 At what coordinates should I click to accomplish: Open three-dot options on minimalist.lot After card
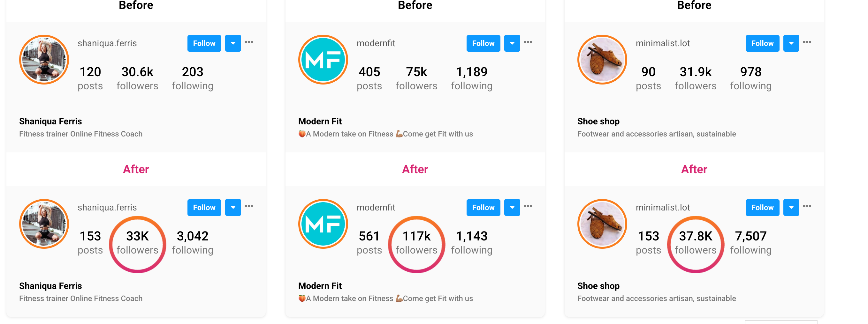(x=807, y=206)
